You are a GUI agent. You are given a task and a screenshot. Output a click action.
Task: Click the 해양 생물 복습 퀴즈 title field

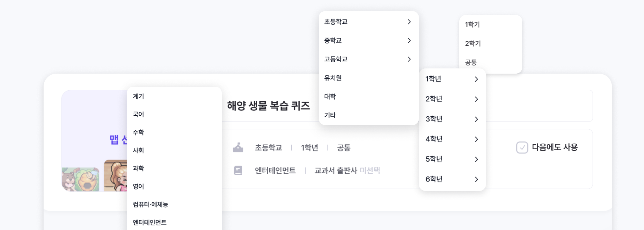click(269, 106)
